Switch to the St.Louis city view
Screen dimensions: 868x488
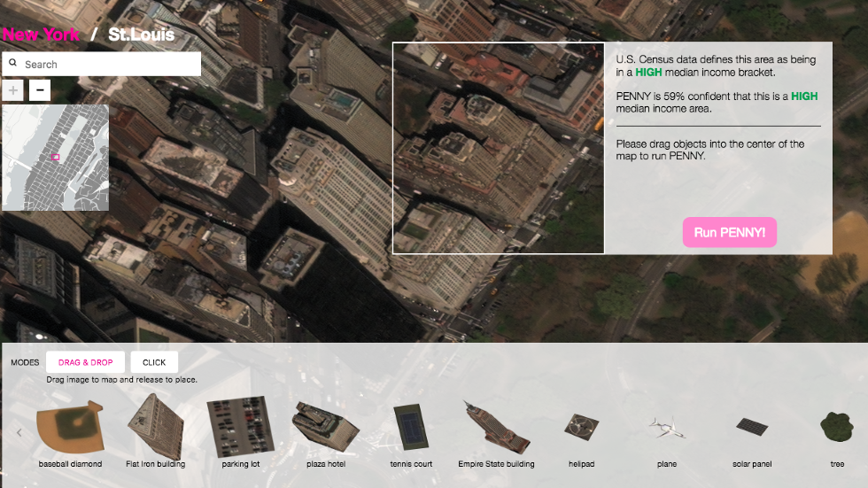(x=141, y=35)
